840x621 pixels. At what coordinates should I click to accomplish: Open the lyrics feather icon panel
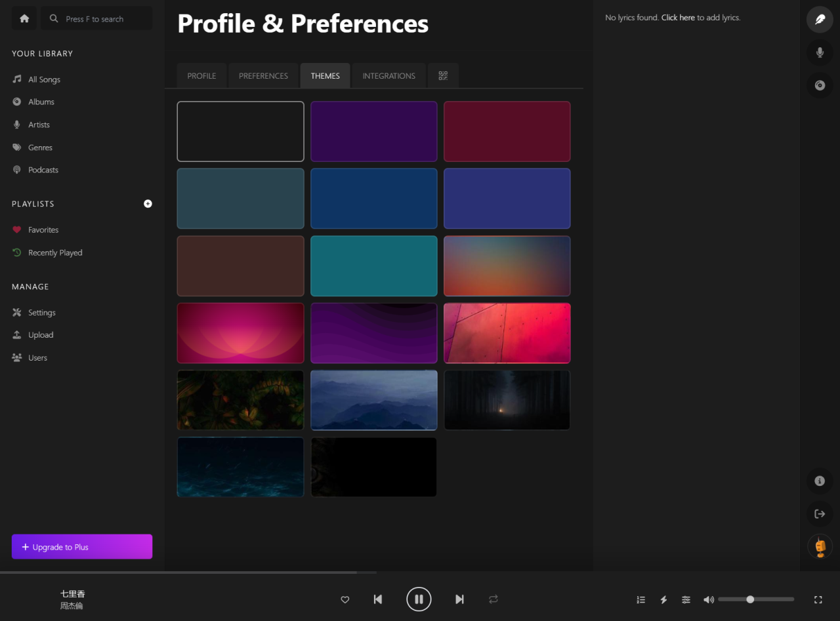click(820, 19)
